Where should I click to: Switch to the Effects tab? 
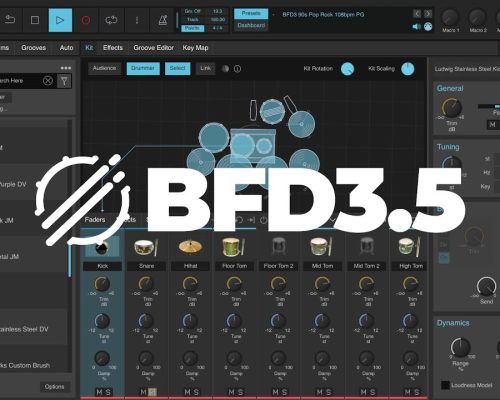(x=113, y=48)
